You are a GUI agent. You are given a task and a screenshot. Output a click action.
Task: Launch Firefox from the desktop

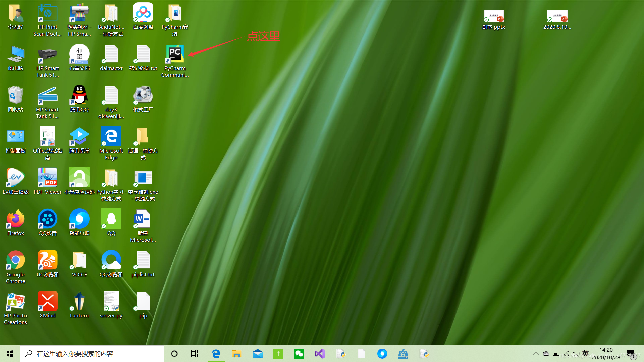(x=15, y=223)
